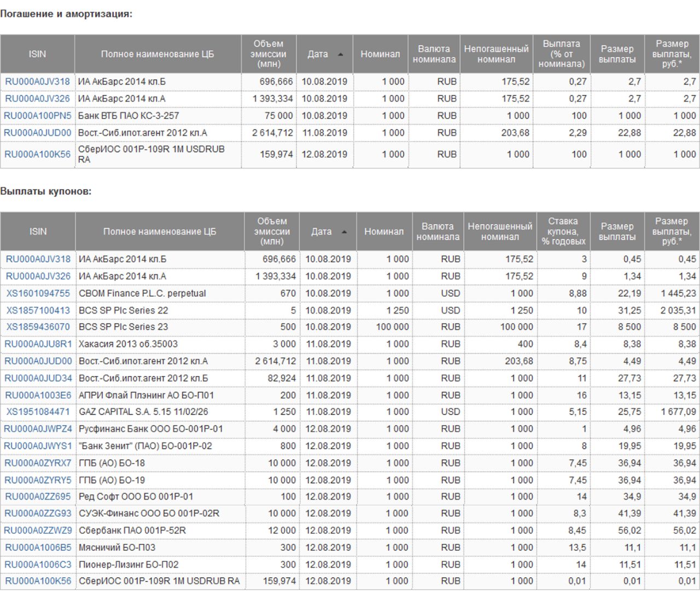700x593 pixels.
Task: Open ISIN link RU000A1006B5
Action: point(38,548)
